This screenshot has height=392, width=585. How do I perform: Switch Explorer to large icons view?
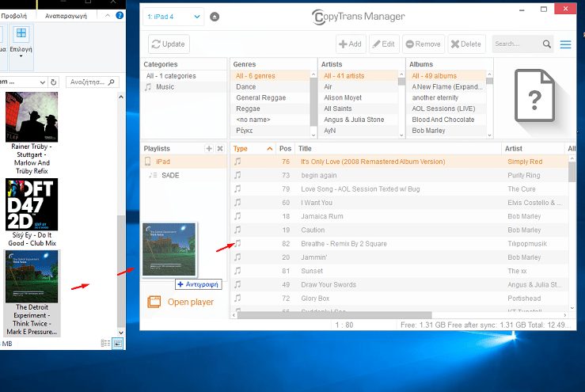click(x=118, y=343)
